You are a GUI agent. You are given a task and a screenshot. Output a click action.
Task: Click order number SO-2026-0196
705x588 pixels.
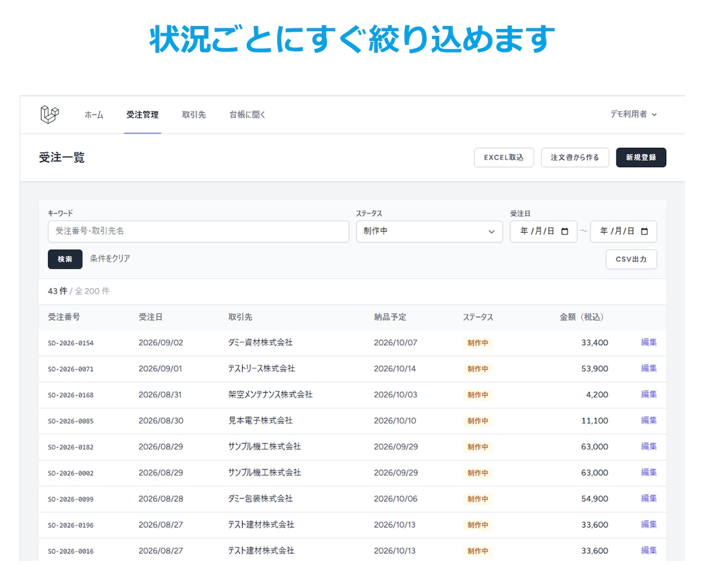tap(70, 525)
